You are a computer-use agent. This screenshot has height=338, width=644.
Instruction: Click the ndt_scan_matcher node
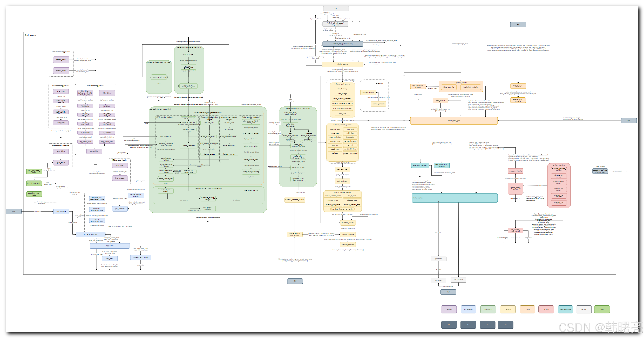(91, 234)
